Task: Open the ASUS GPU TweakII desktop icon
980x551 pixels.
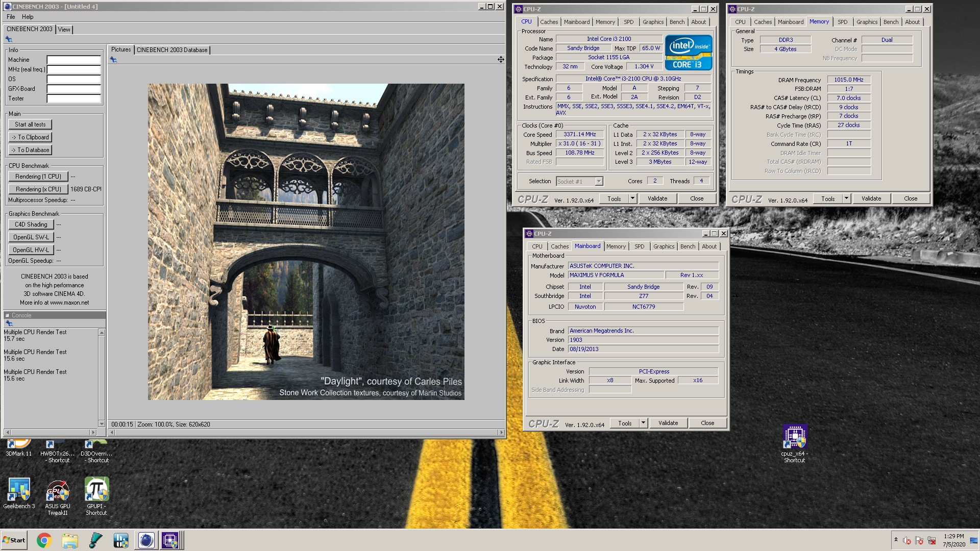Action: pyautogui.click(x=58, y=496)
